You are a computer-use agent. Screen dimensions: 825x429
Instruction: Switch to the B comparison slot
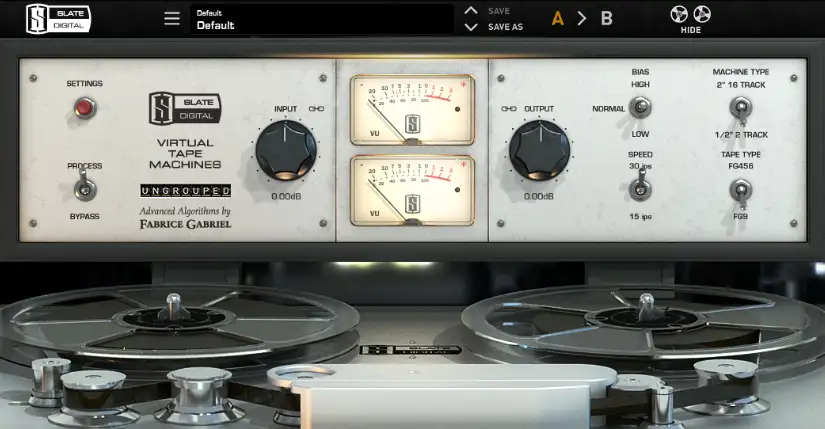click(x=607, y=19)
